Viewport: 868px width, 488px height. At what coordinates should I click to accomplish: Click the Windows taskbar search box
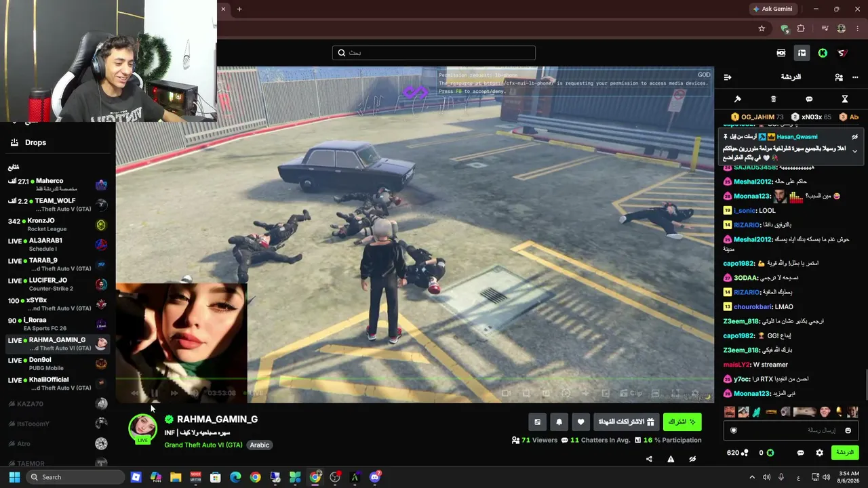[76, 477]
